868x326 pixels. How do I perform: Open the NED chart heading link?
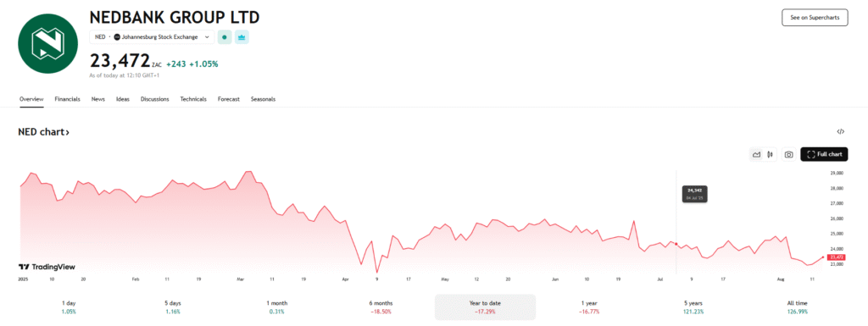coord(44,132)
